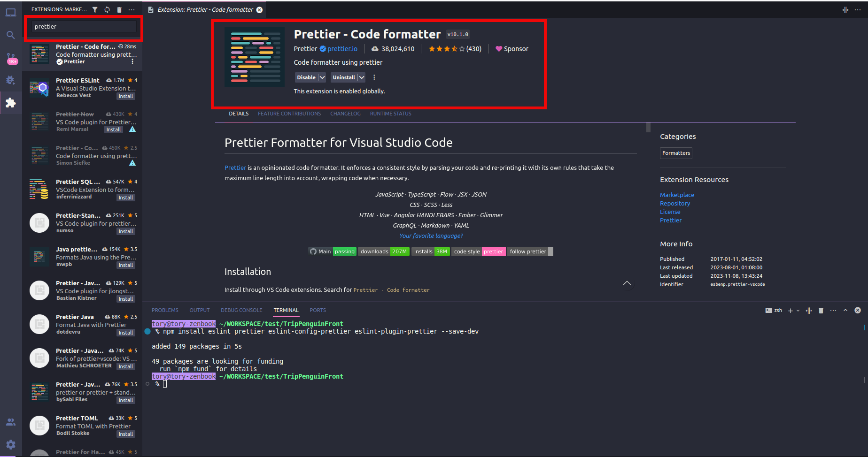Install the Prettier ESLint extension
The height and width of the screenshot is (457, 868).
point(126,96)
